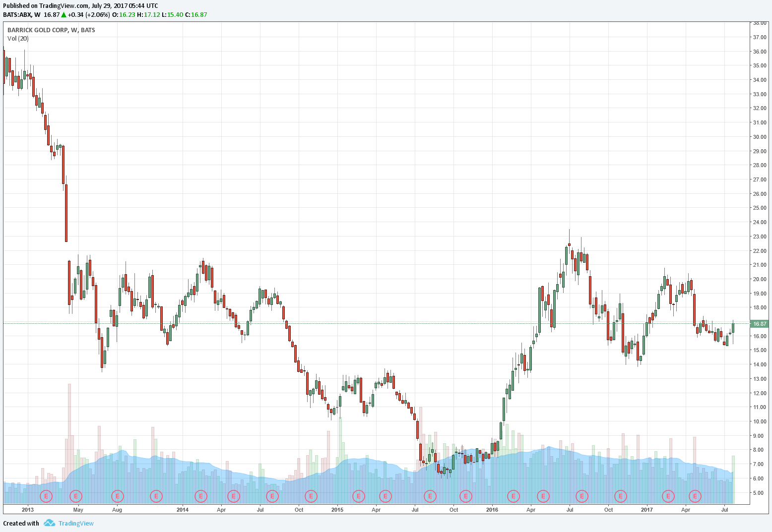Click the L:15.40 low value
The height and width of the screenshot is (532, 772).
(x=172, y=14)
